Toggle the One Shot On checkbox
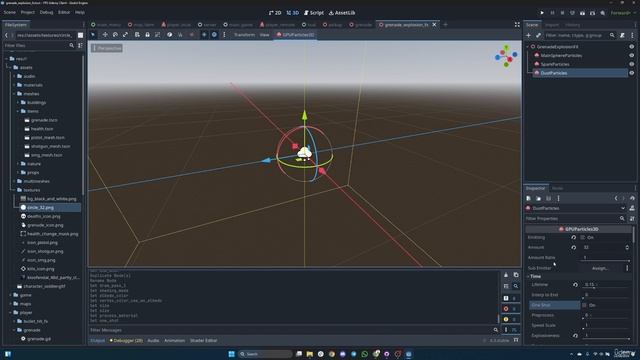The image size is (640, 360). point(584,305)
